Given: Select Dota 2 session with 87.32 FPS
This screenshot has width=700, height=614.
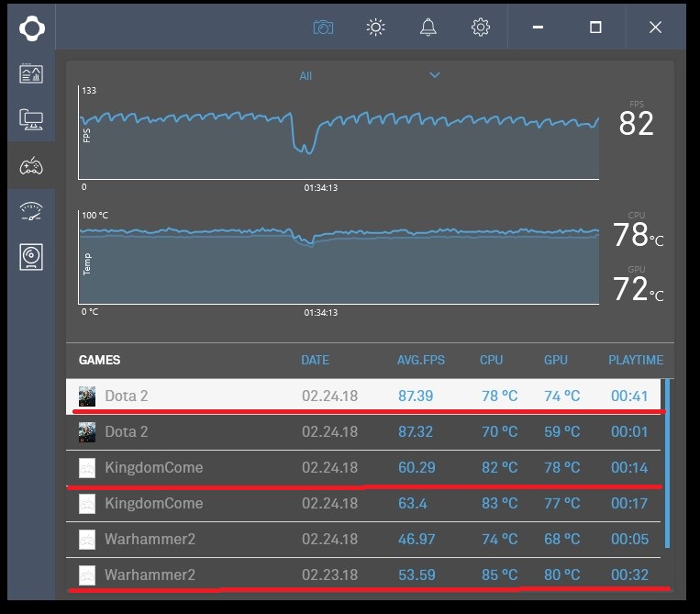Looking at the screenshot, I should [x=363, y=431].
